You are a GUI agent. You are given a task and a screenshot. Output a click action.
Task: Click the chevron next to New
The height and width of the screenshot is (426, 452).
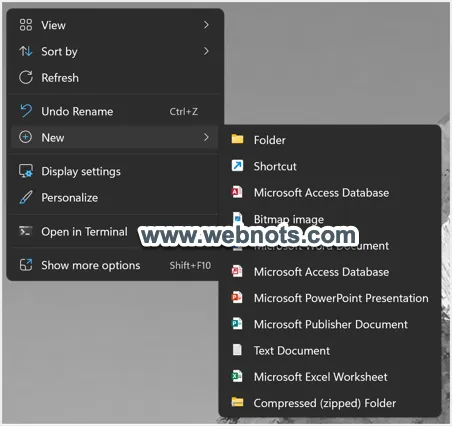pyautogui.click(x=206, y=137)
